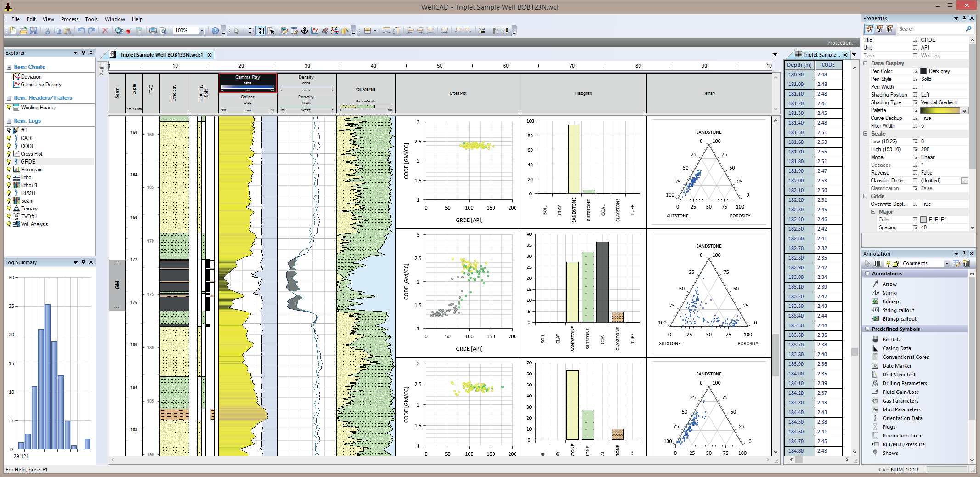Open the Process menu

(70, 19)
